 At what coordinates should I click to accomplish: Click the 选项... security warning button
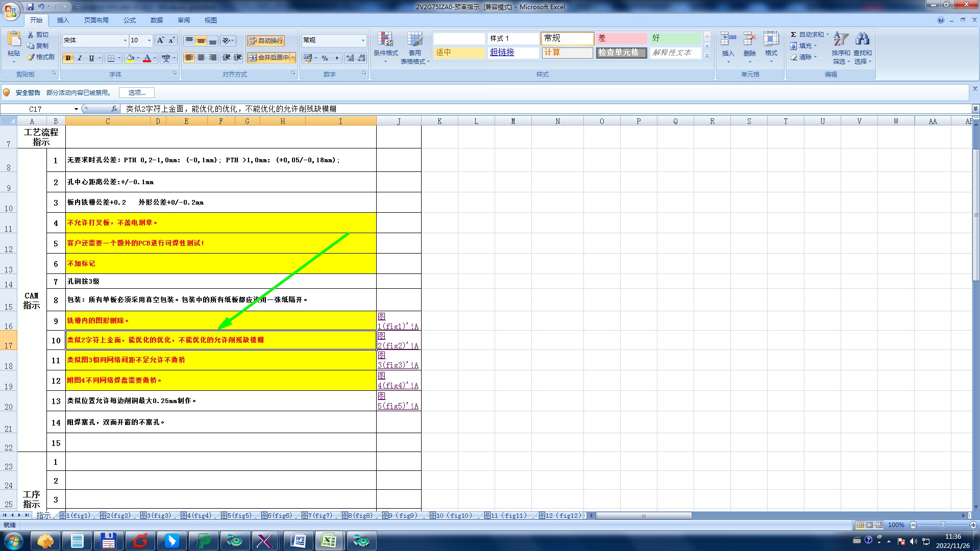coord(137,92)
